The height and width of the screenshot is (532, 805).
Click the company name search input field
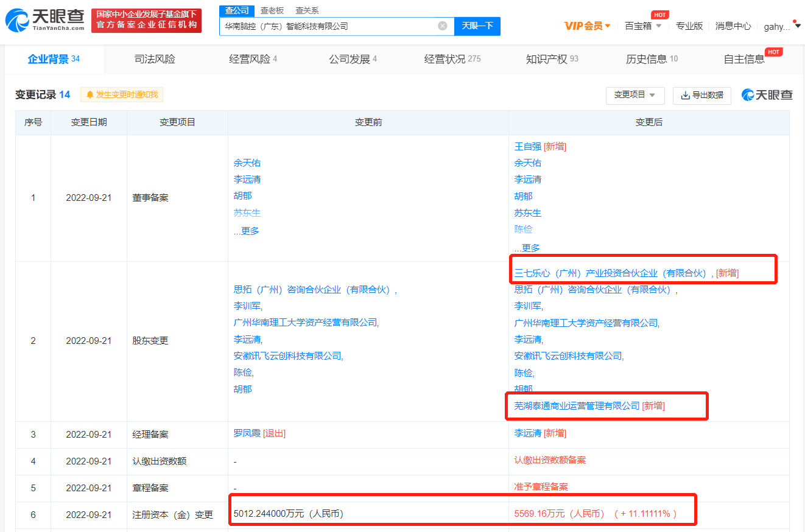pos(329,26)
